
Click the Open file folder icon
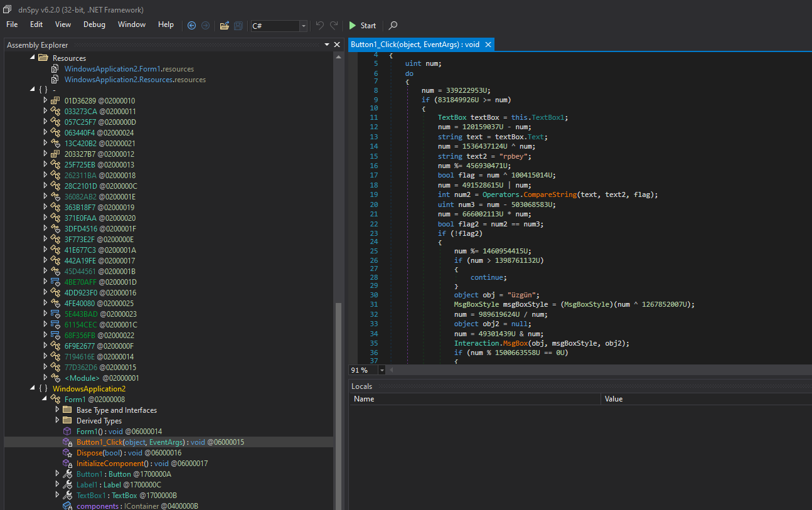pos(225,26)
